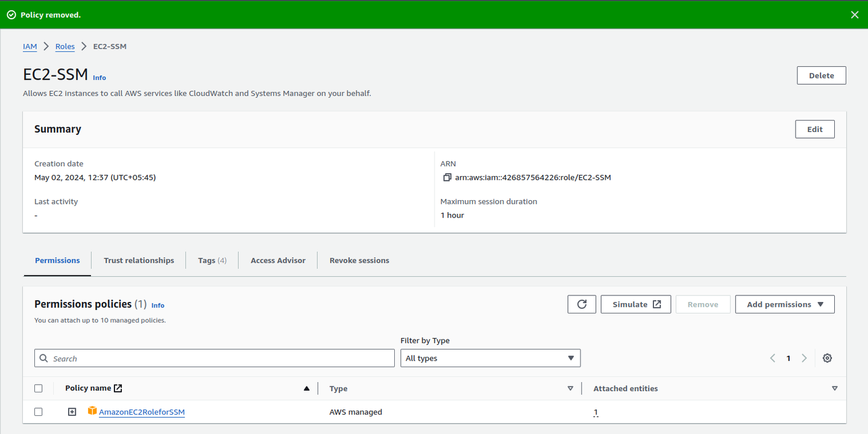Open the AmazonEC2RoleforSSM policy link
Screen dimensions: 868x434
(x=142, y=412)
